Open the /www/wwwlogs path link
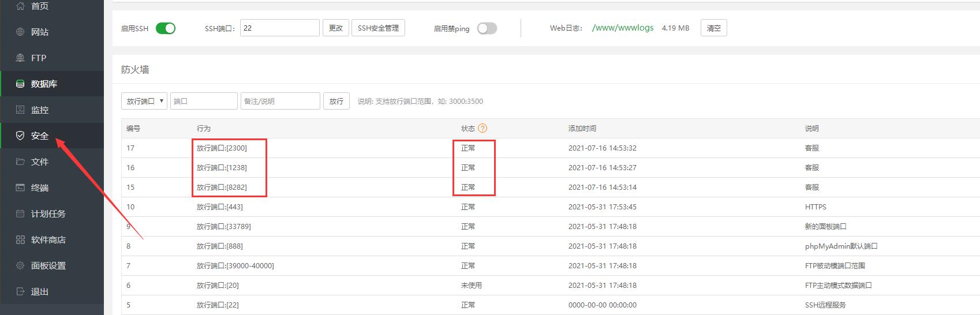Image resolution: width=980 pixels, height=315 pixels. pyautogui.click(x=623, y=28)
